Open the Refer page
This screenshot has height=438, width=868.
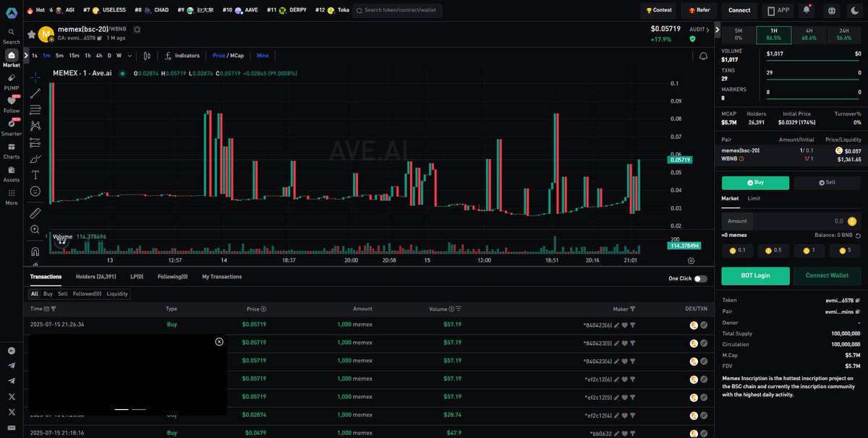point(699,10)
